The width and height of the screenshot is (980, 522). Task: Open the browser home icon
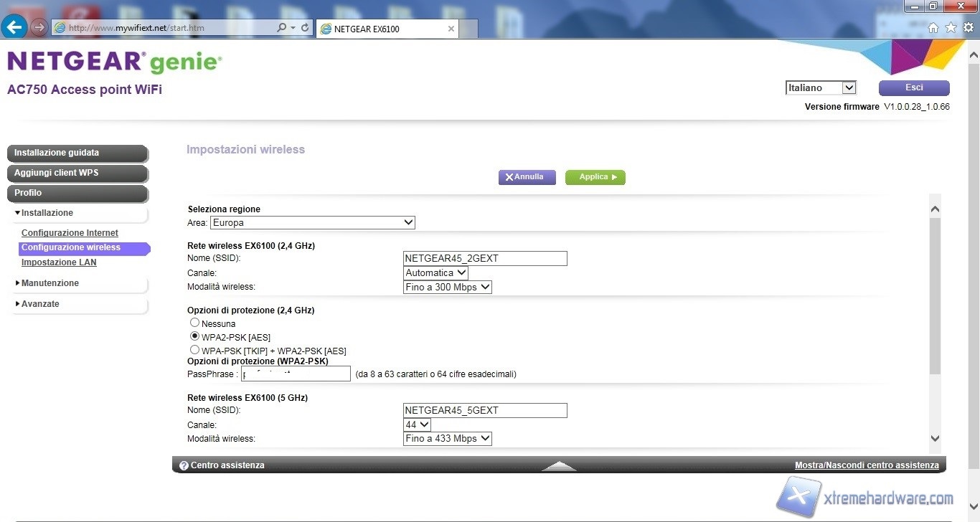(933, 28)
